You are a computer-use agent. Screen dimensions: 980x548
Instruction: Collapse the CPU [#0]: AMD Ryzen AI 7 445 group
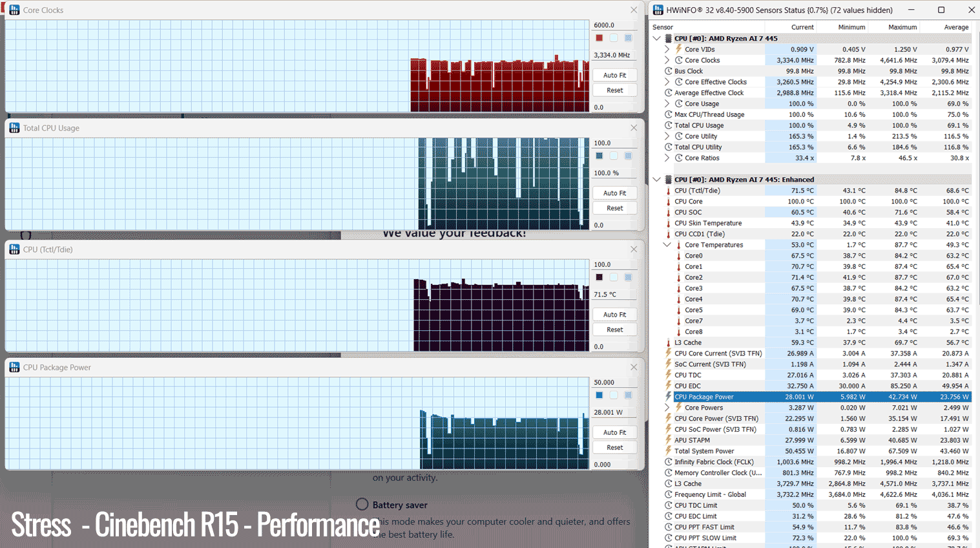(657, 39)
